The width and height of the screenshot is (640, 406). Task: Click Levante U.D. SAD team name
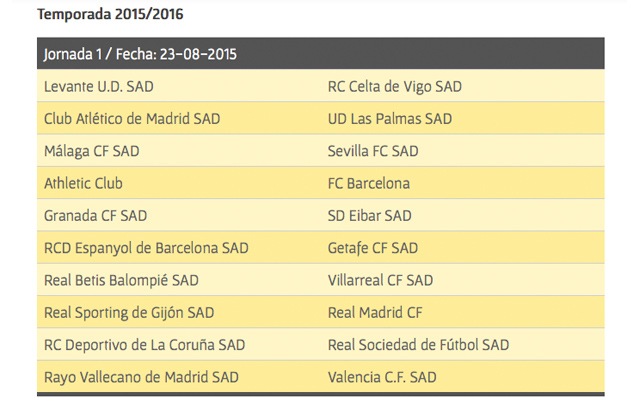[99, 87]
